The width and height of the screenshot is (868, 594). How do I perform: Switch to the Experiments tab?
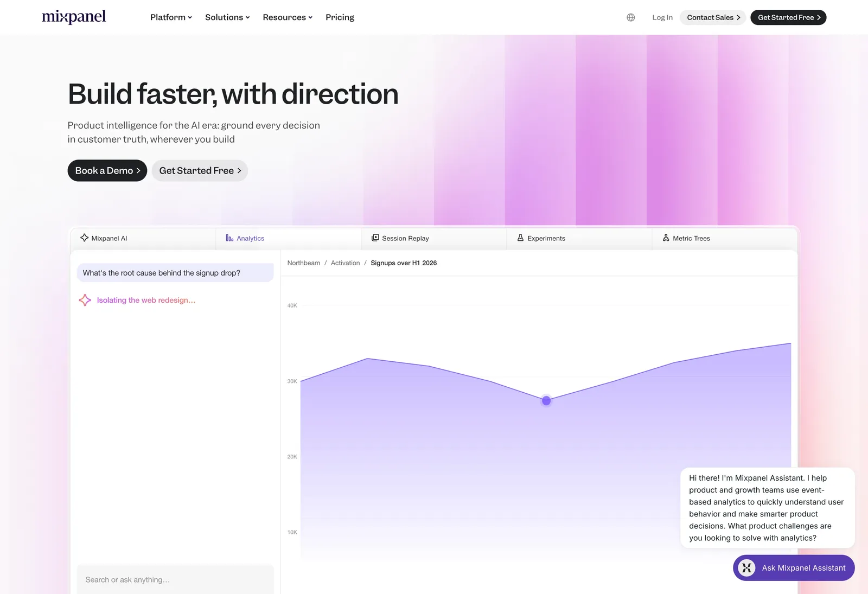[x=579, y=238]
